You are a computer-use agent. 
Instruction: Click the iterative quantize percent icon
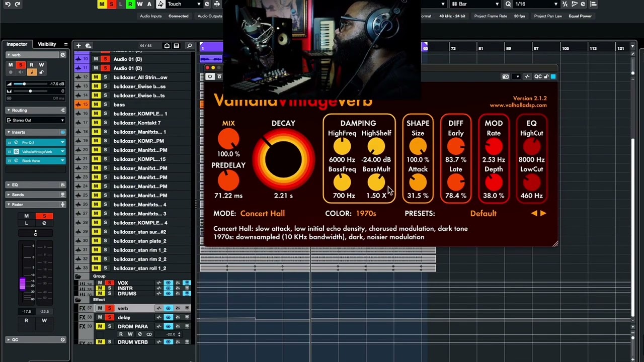565,4
